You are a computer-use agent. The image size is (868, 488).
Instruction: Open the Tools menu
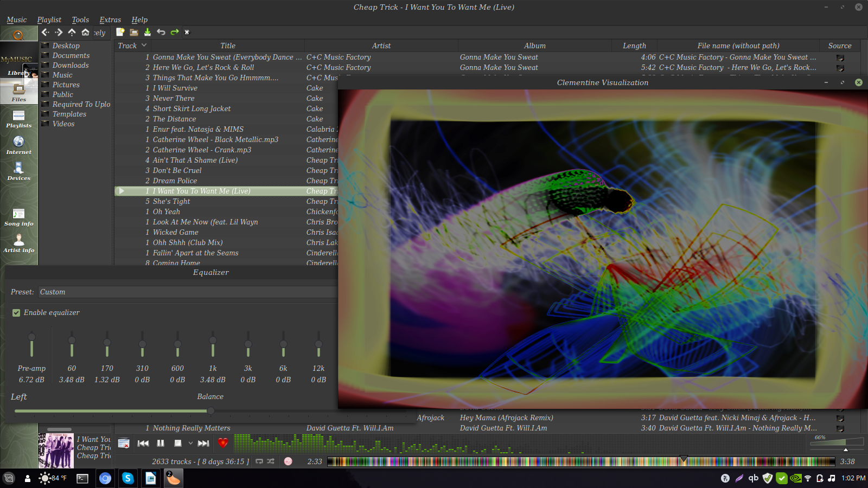(x=80, y=20)
